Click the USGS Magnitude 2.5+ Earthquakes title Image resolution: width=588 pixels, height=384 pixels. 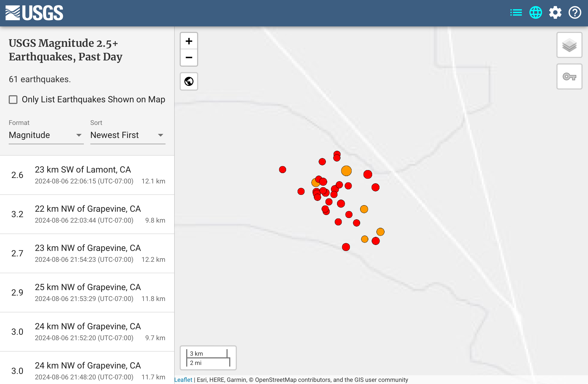pyautogui.click(x=66, y=50)
